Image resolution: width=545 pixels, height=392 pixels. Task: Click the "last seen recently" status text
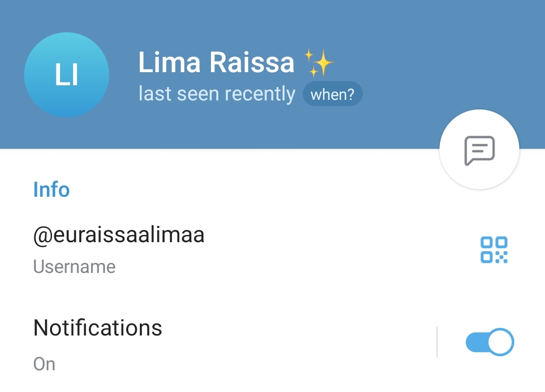point(217,94)
